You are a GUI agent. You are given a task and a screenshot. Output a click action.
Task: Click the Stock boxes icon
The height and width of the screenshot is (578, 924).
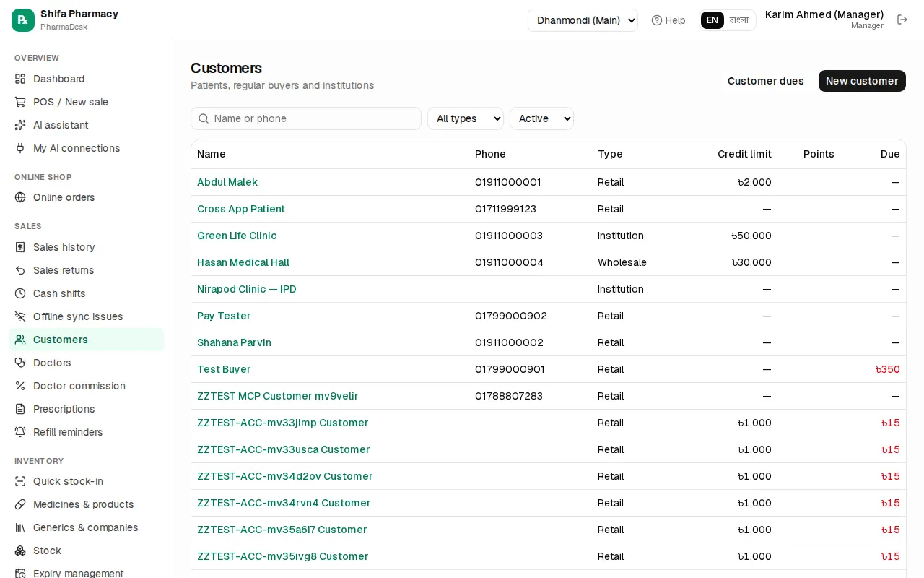20,551
